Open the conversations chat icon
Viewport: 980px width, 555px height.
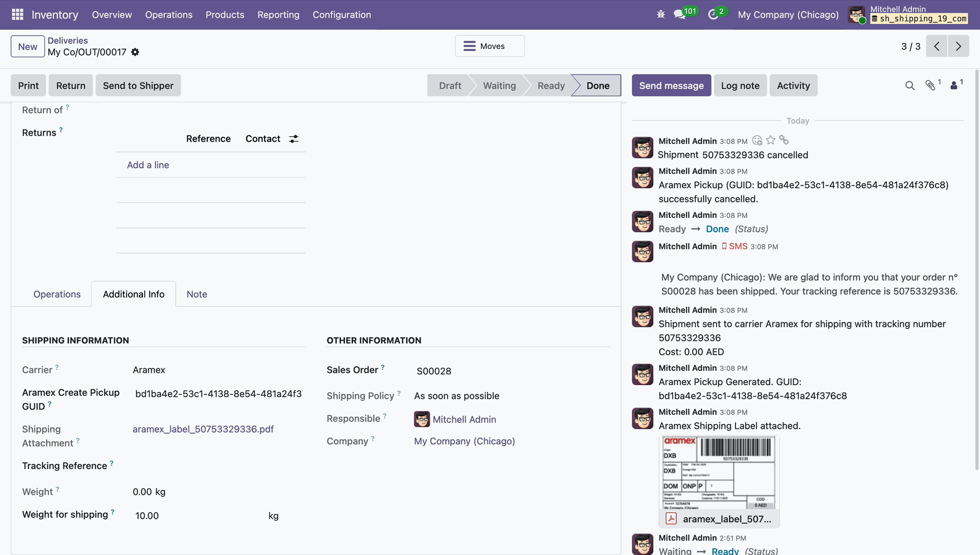click(x=679, y=14)
